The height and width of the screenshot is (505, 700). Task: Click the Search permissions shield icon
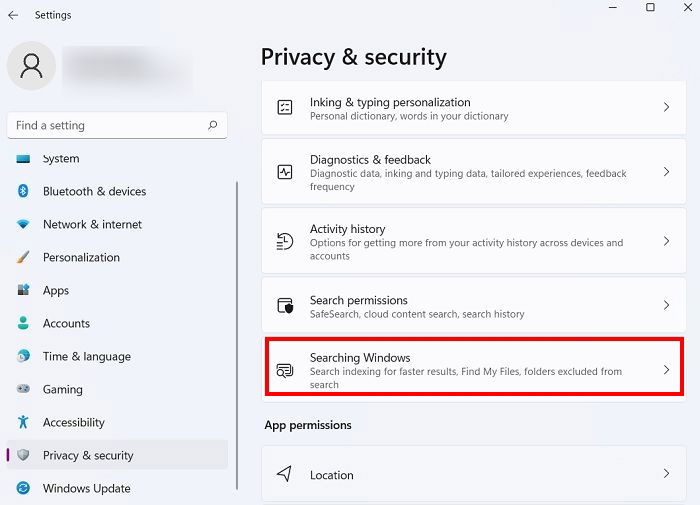(285, 306)
